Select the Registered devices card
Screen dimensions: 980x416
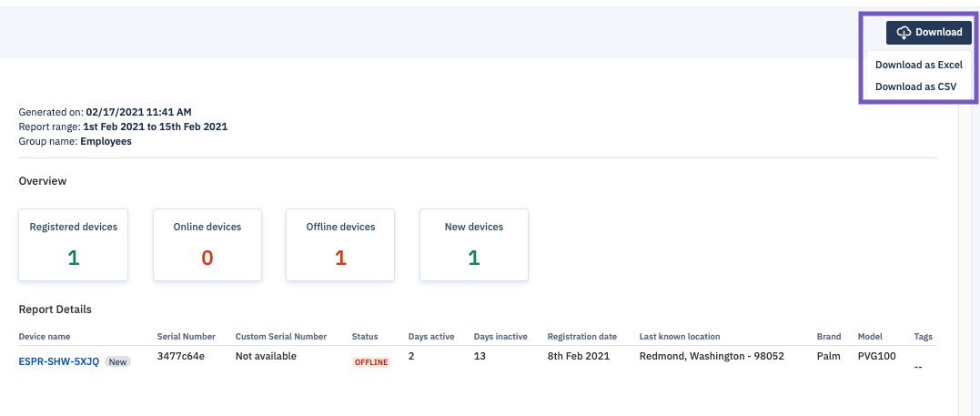(73, 245)
